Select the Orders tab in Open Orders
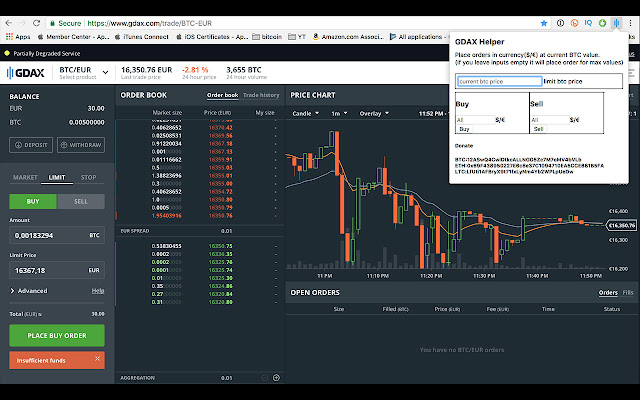This screenshot has height=400, width=640. [608, 293]
